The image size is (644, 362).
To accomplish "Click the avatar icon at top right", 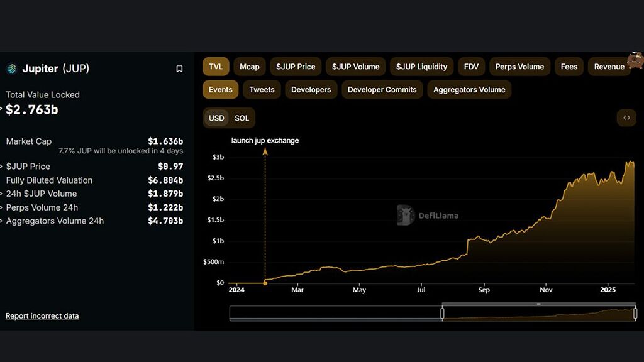I will coord(635,60).
